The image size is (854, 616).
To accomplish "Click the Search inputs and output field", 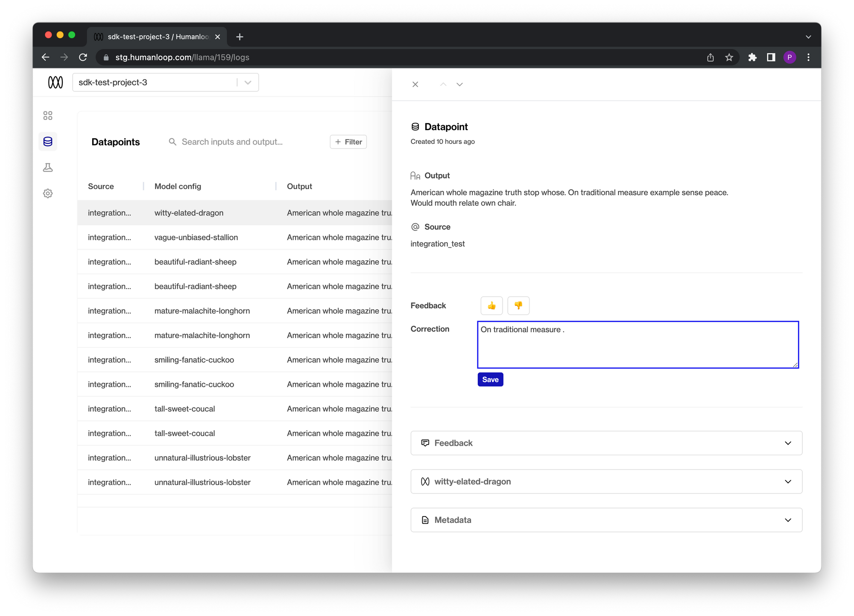I will (x=232, y=142).
